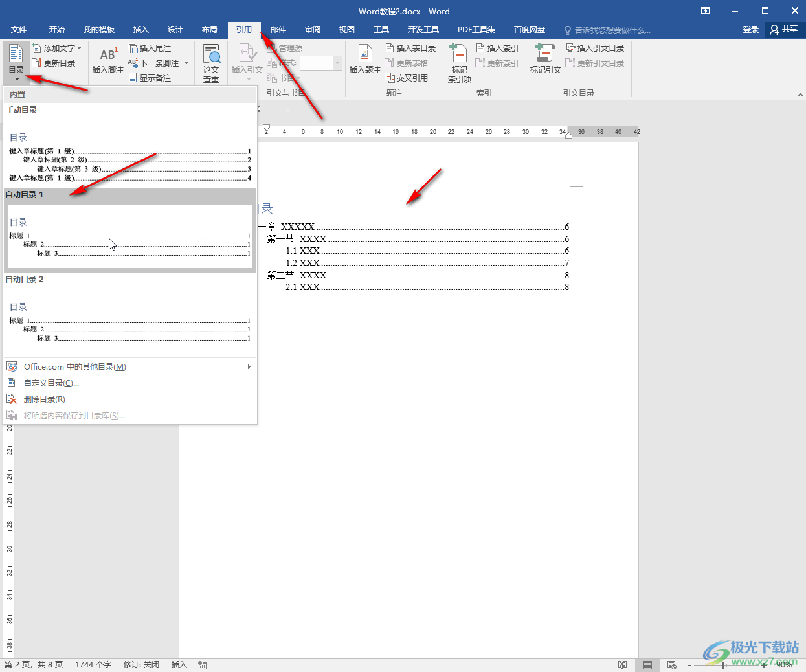Open the 目录 (Table of Contents) button

(x=16, y=62)
